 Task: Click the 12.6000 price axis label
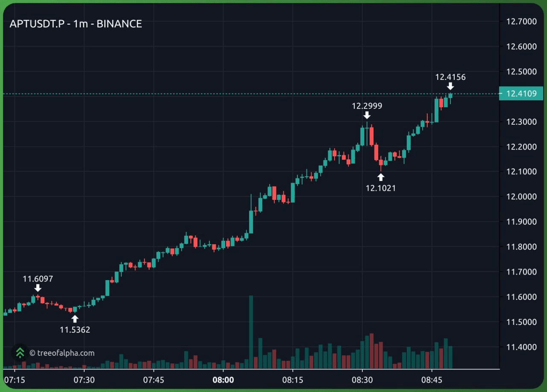[x=521, y=47]
